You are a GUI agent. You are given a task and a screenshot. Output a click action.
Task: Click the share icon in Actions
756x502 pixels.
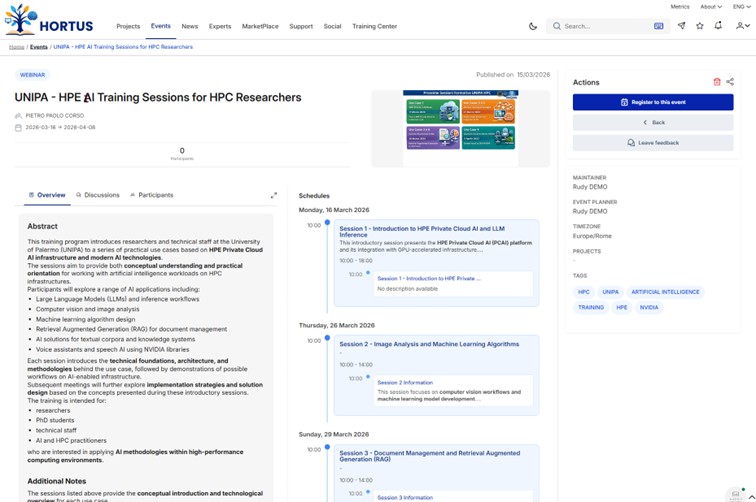730,82
